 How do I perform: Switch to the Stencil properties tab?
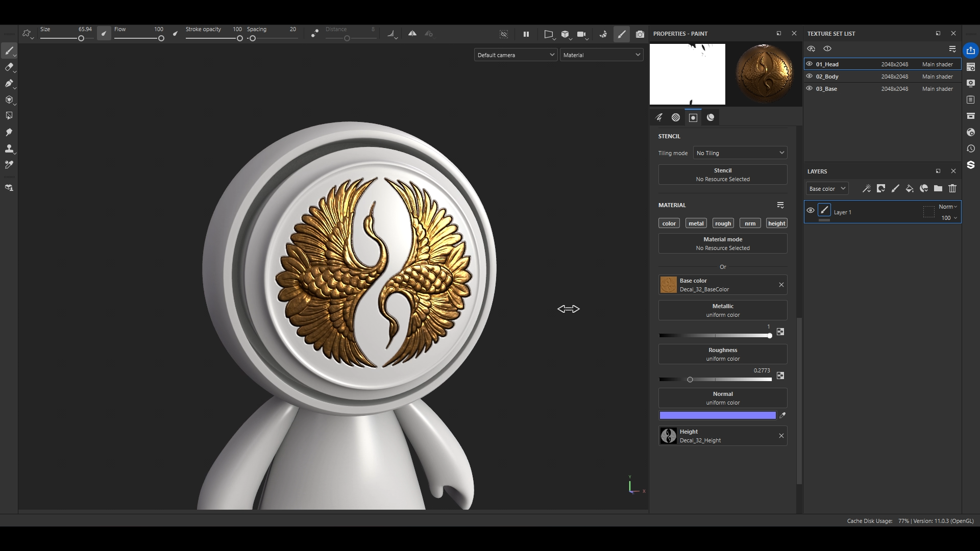(x=693, y=118)
